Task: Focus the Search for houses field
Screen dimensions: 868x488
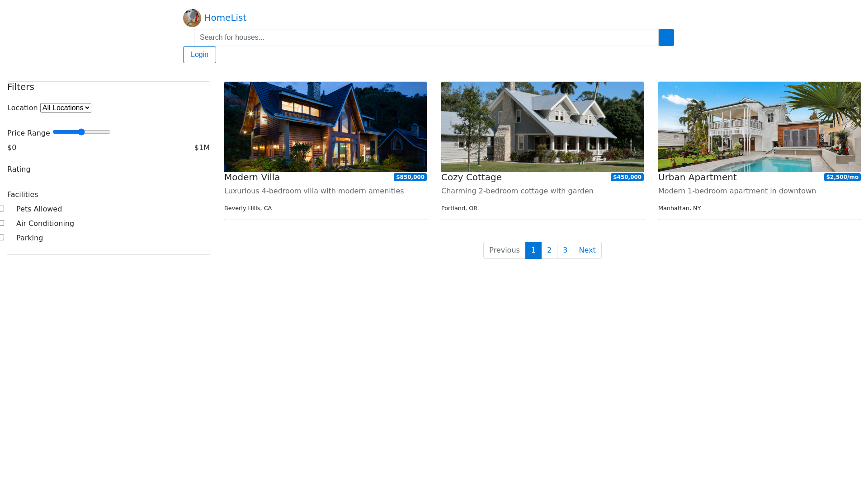Action: point(426,38)
